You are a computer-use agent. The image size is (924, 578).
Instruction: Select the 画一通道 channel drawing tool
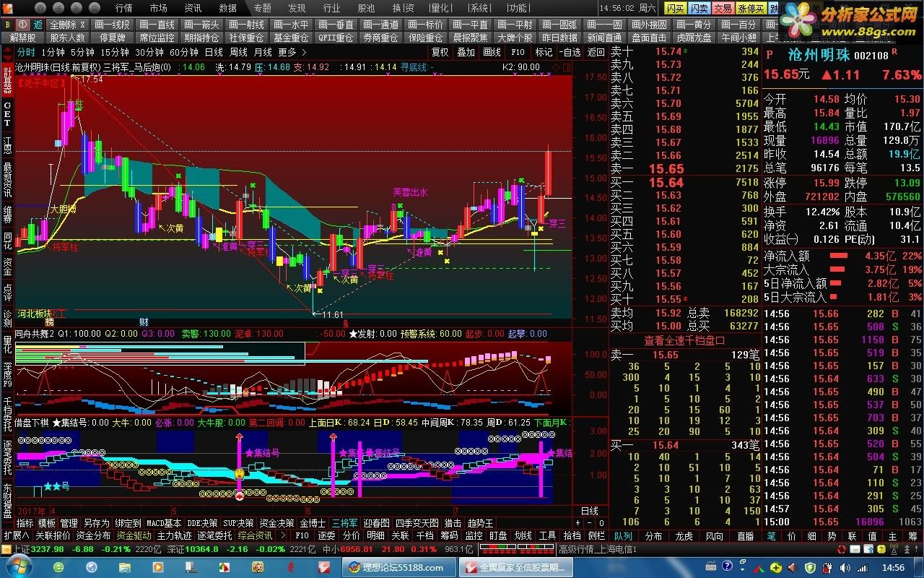pyautogui.click(x=380, y=25)
